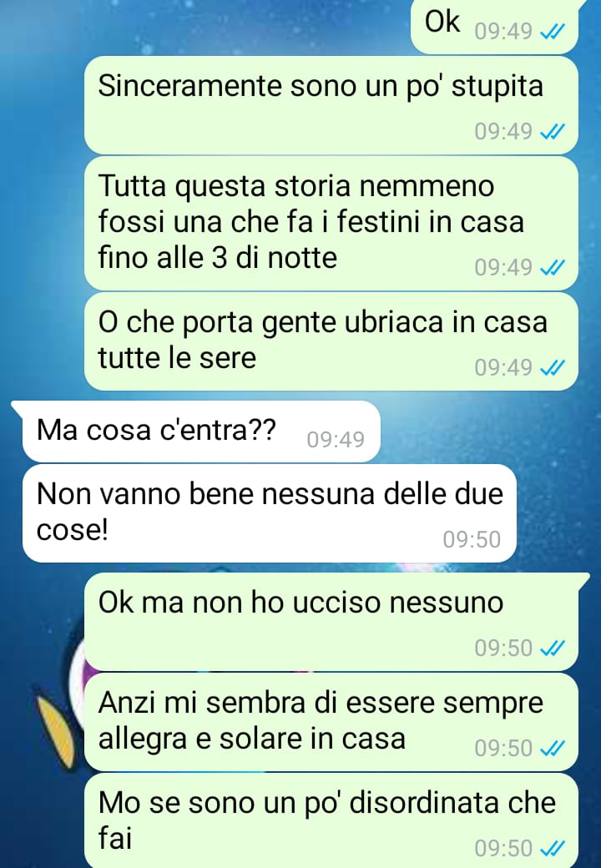
Task: Select the "Ok" sent message bubble
Action: pyautogui.click(x=494, y=26)
